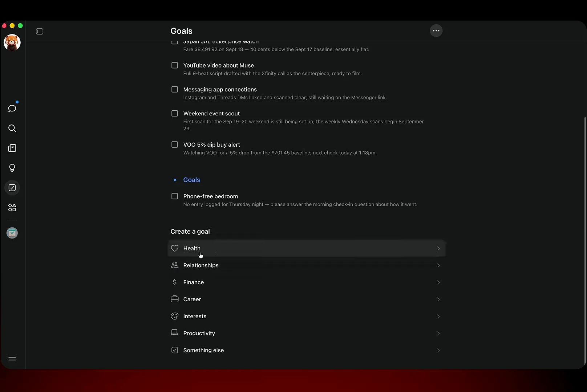The image size is (587, 392).
Task: Open the notebook pages icon in sidebar
Action: pyautogui.click(x=12, y=148)
